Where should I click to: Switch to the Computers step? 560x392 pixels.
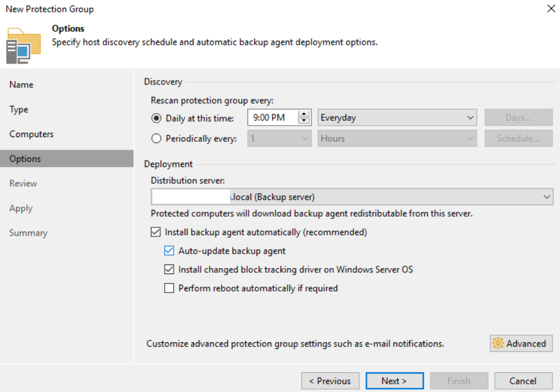point(31,134)
